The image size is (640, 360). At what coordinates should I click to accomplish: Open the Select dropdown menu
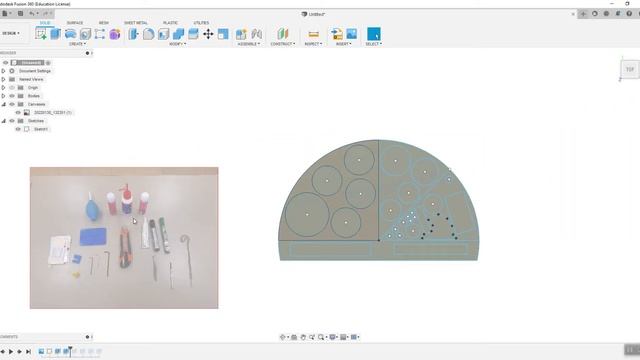373,44
